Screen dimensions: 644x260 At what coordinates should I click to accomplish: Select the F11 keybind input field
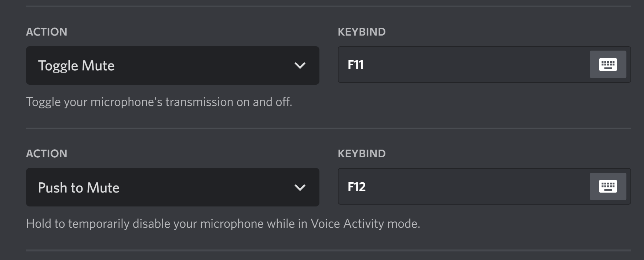(484, 65)
